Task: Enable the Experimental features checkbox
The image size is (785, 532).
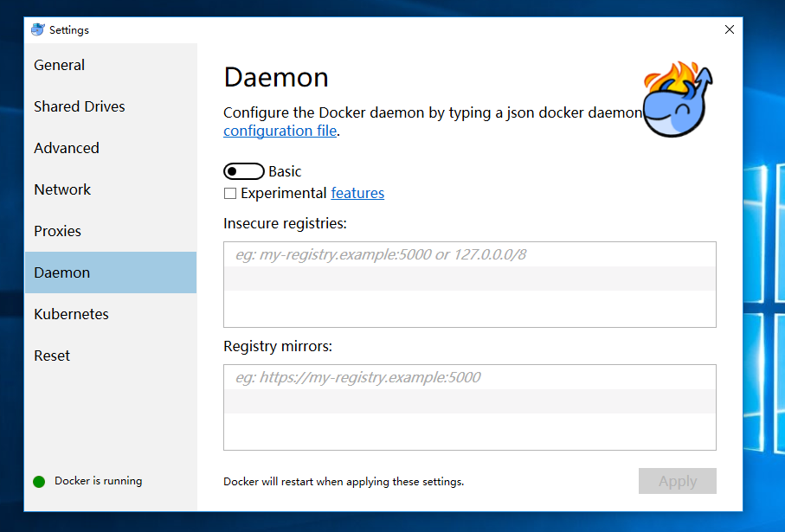Action: pyautogui.click(x=230, y=193)
